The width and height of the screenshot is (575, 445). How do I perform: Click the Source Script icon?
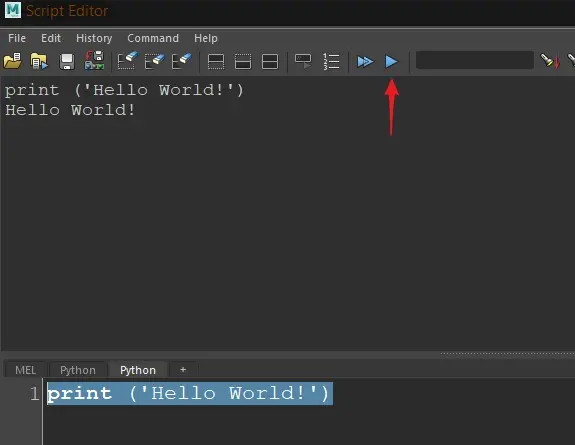[x=39, y=61]
